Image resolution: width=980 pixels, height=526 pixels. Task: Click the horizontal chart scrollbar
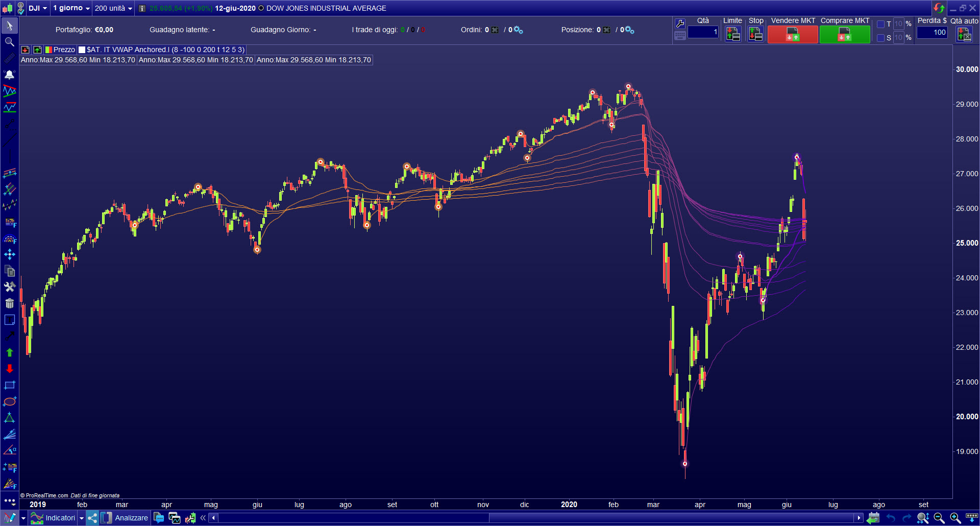click(536, 518)
